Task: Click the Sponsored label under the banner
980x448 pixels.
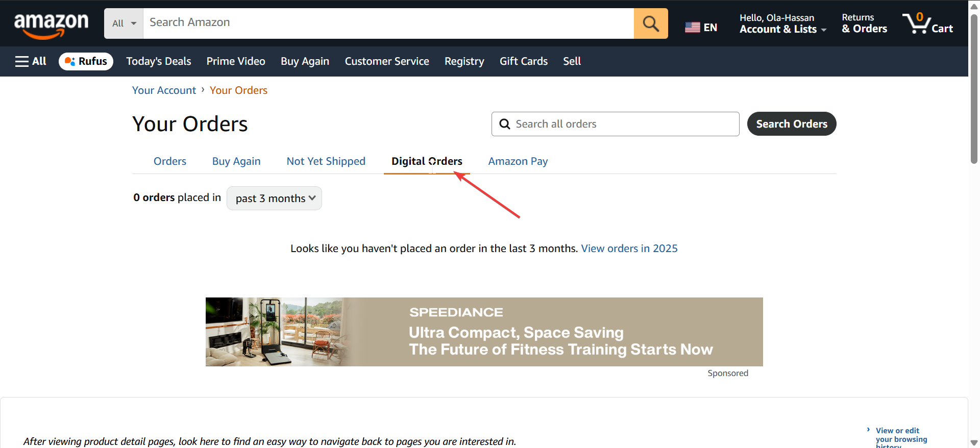Action: 728,373
